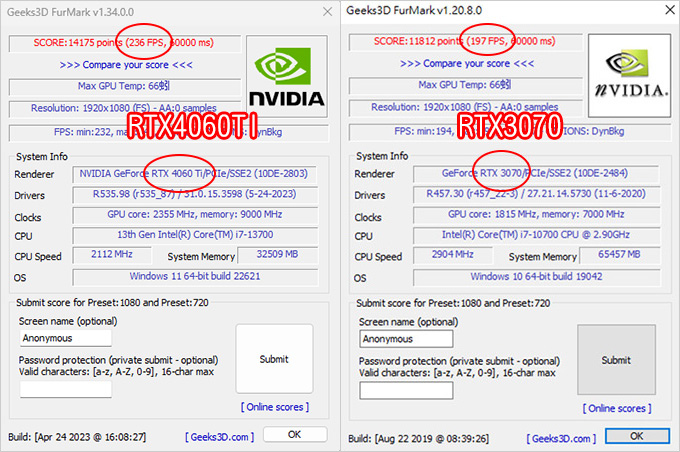Image resolution: width=680 pixels, height=452 pixels.
Task: Click the 'RTX 4060 Ti/PCIe/SSE2 (10DE-2803)' renderer value
Action: [x=194, y=174]
